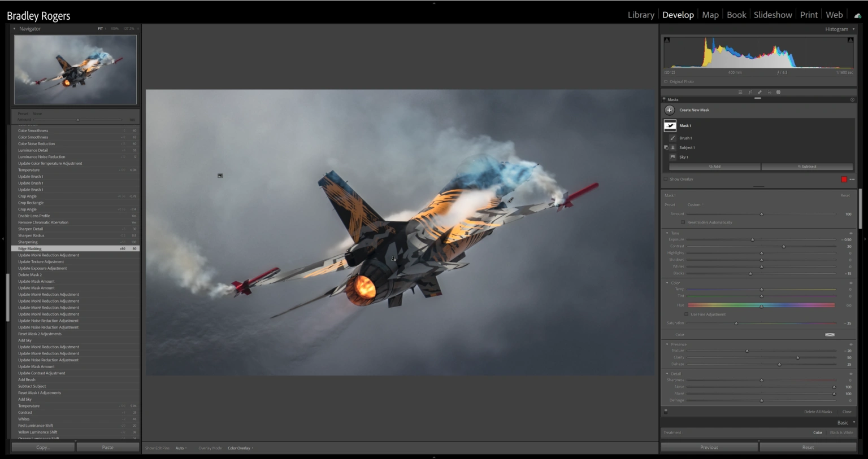Image resolution: width=868 pixels, height=459 pixels.
Task: Expand the Basic panel
Action: pos(853,422)
